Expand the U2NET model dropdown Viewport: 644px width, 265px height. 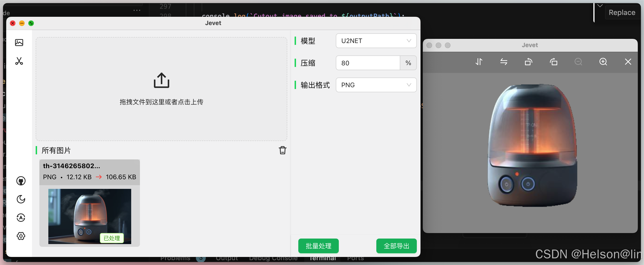click(x=376, y=41)
